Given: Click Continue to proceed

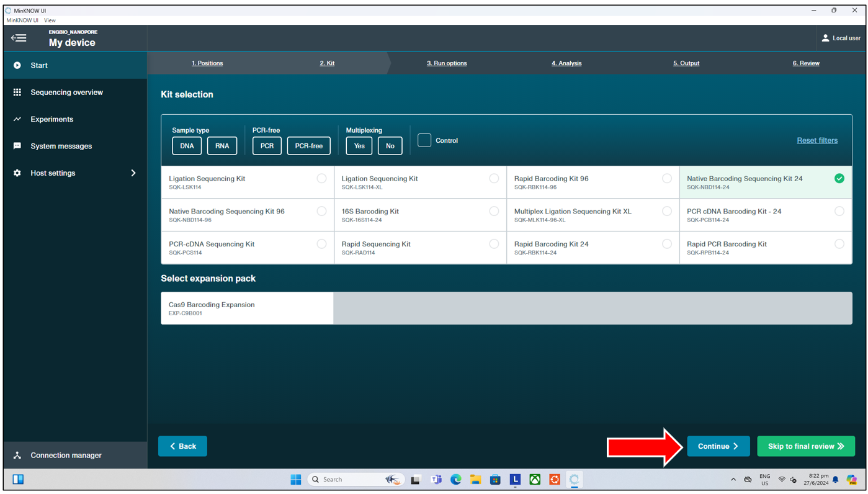Looking at the screenshot, I should pyautogui.click(x=718, y=446).
